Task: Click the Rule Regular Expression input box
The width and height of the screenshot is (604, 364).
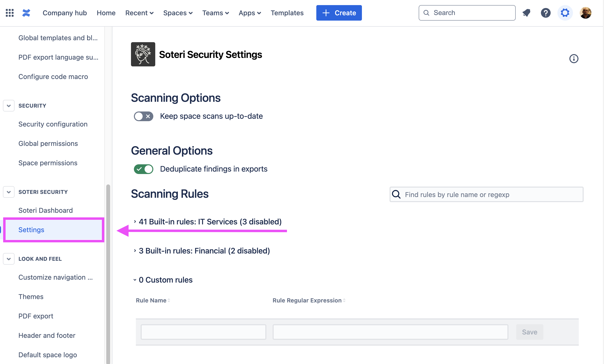Action: coord(390,332)
